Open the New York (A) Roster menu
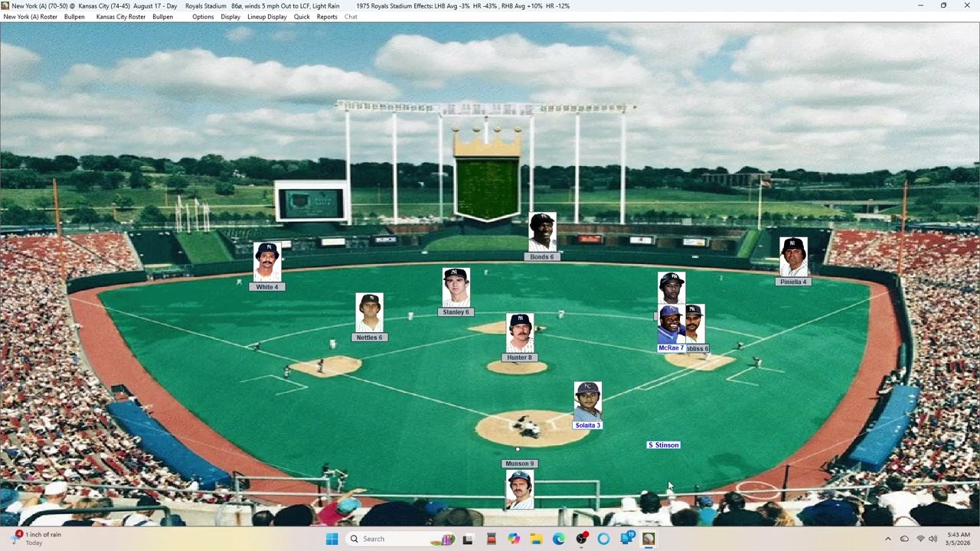Image resolution: width=980 pixels, height=551 pixels. coord(31,17)
